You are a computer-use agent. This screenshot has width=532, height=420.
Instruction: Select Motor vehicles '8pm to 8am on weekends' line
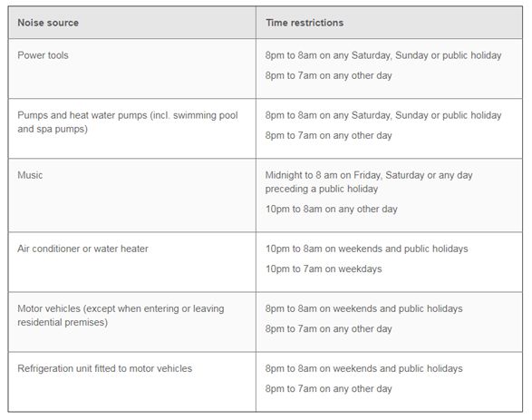[363, 308]
